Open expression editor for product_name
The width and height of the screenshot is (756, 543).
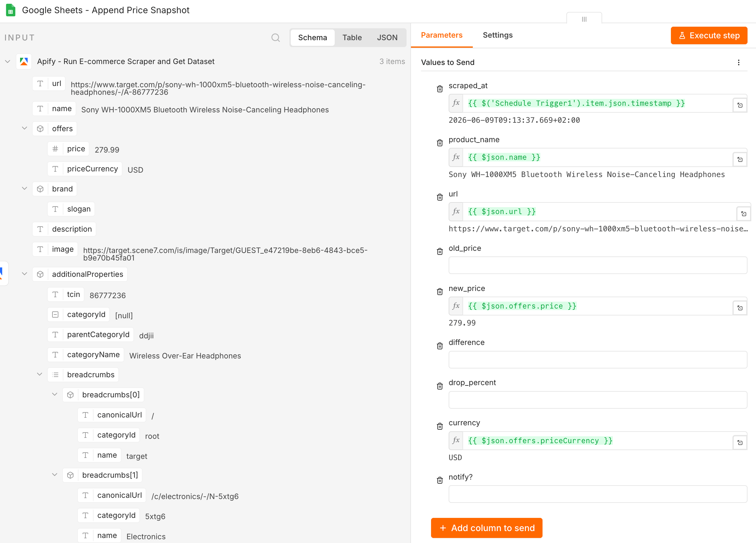tap(740, 160)
